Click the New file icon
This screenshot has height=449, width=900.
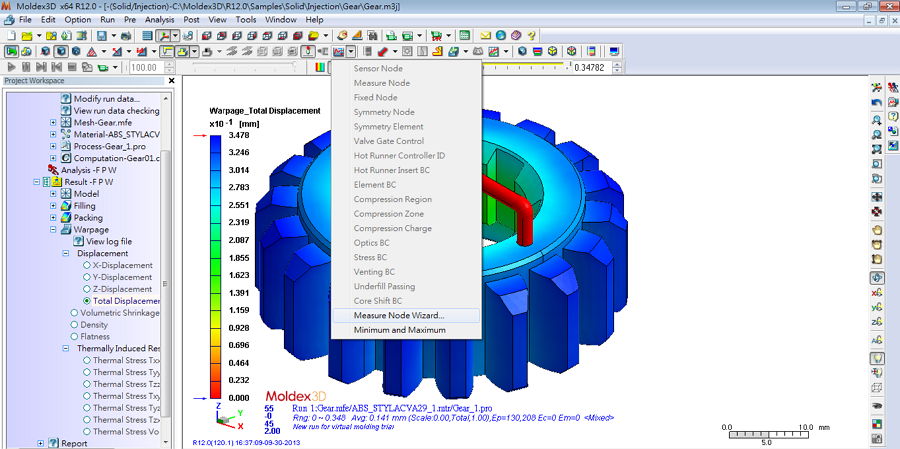[x=11, y=35]
